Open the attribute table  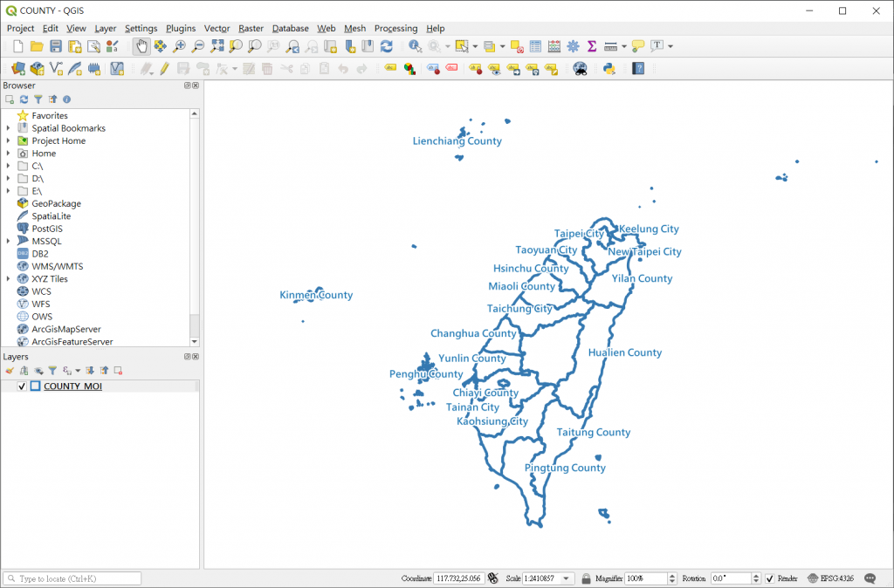click(x=535, y=47)
